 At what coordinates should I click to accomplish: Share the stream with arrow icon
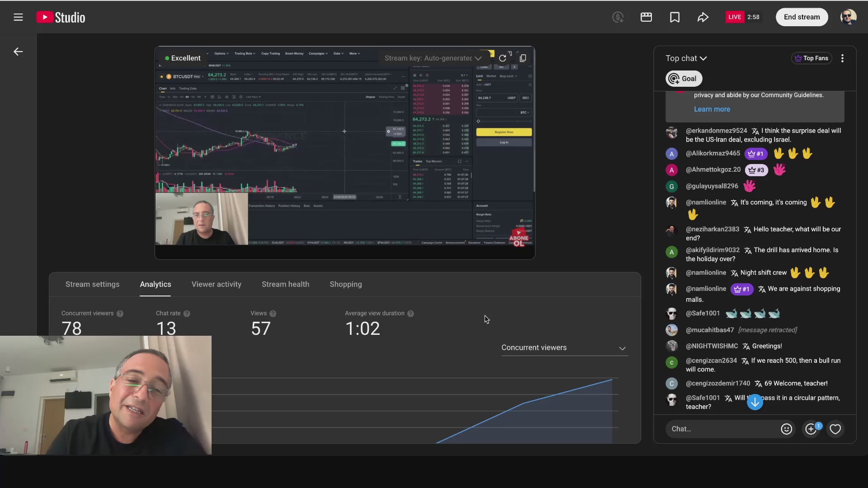(703, 17)
